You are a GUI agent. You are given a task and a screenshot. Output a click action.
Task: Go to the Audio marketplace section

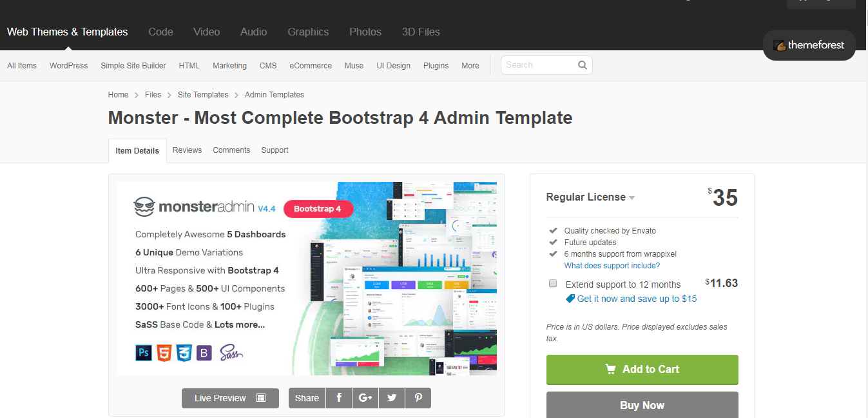tap(254, 32)
